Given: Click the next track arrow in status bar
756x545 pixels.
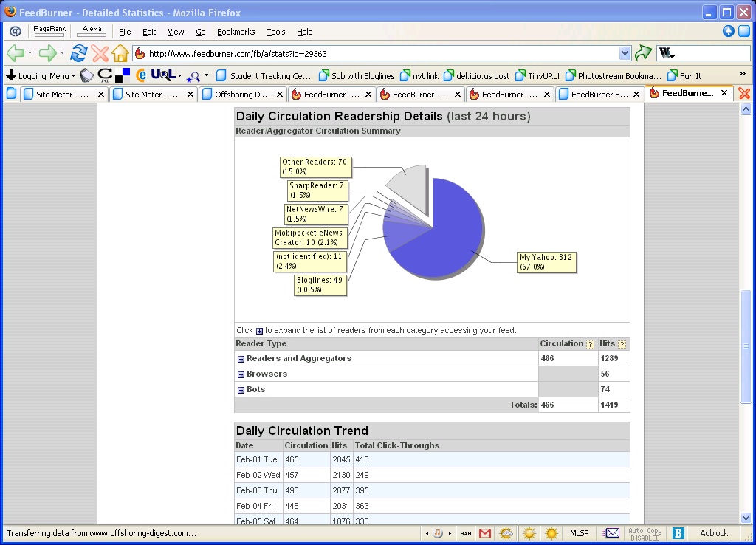Looking at the screenshot, I should point(450,533).
